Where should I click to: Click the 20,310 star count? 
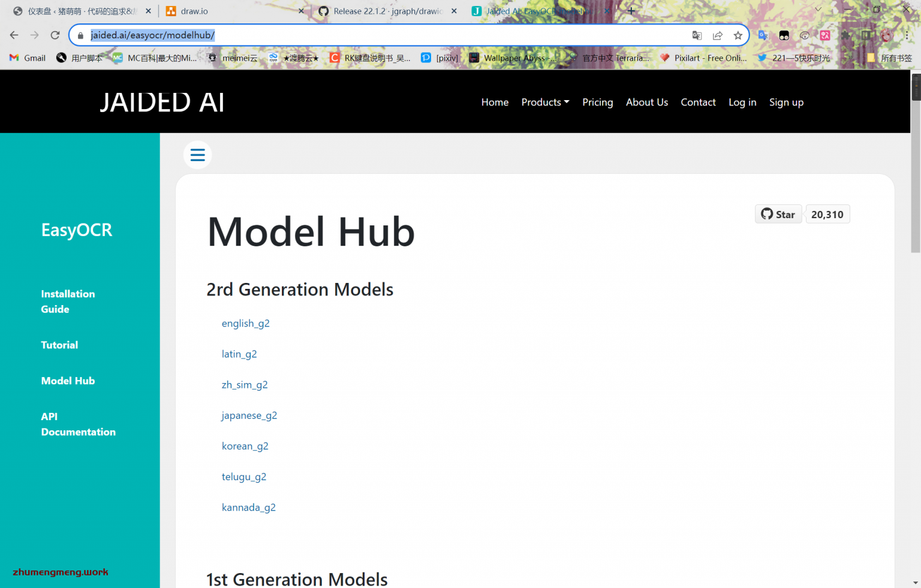[x=827, y=214]
